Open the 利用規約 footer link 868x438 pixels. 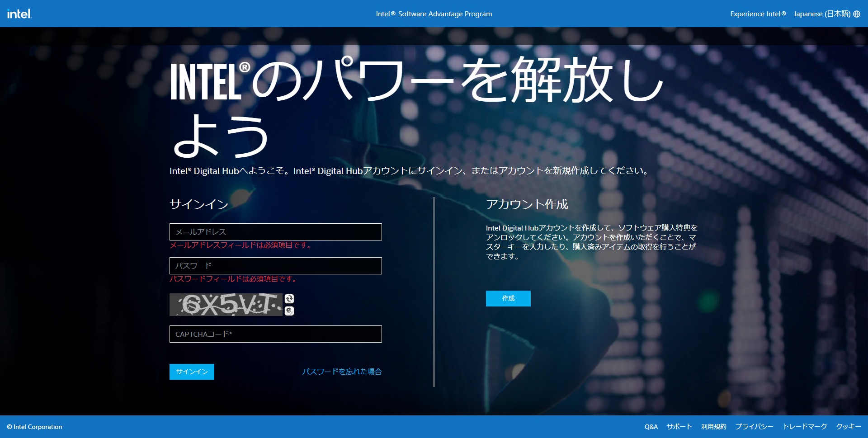coord(714,427)
